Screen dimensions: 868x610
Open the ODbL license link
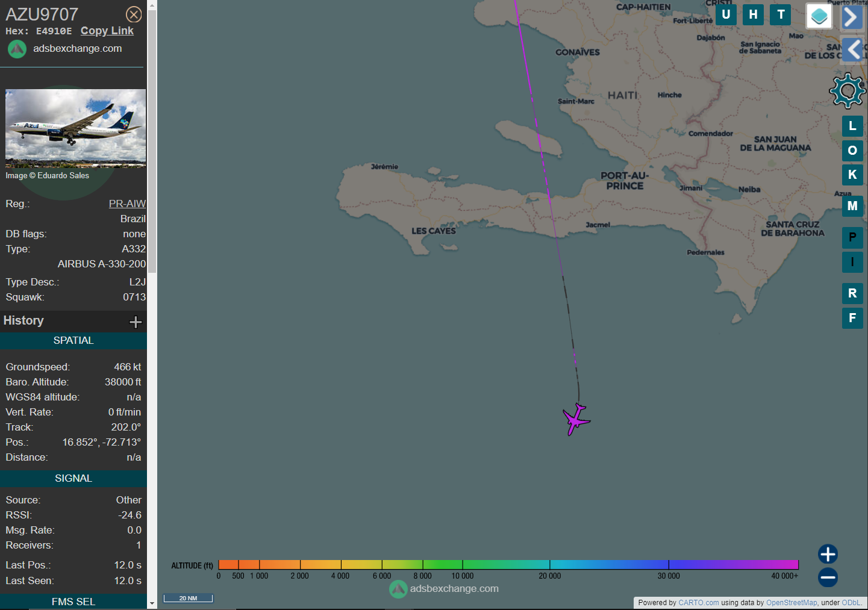[851, 603]
